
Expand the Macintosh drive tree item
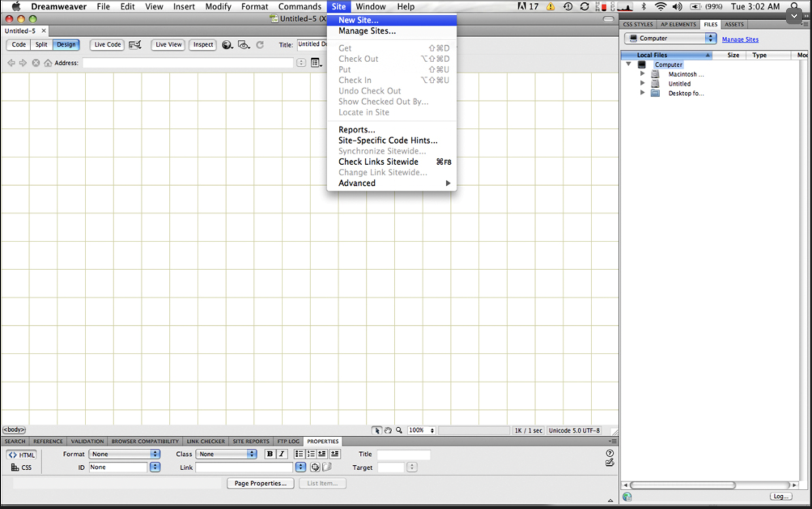pos(642,74)
